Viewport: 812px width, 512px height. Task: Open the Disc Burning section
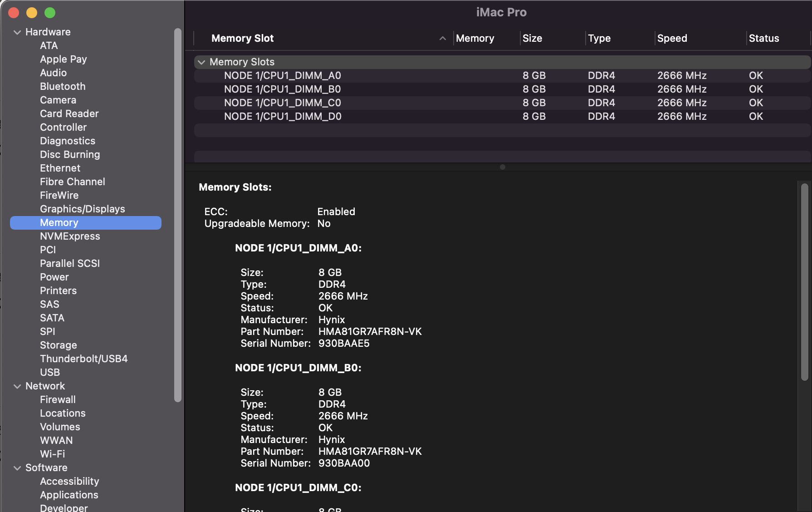point(69,154)
